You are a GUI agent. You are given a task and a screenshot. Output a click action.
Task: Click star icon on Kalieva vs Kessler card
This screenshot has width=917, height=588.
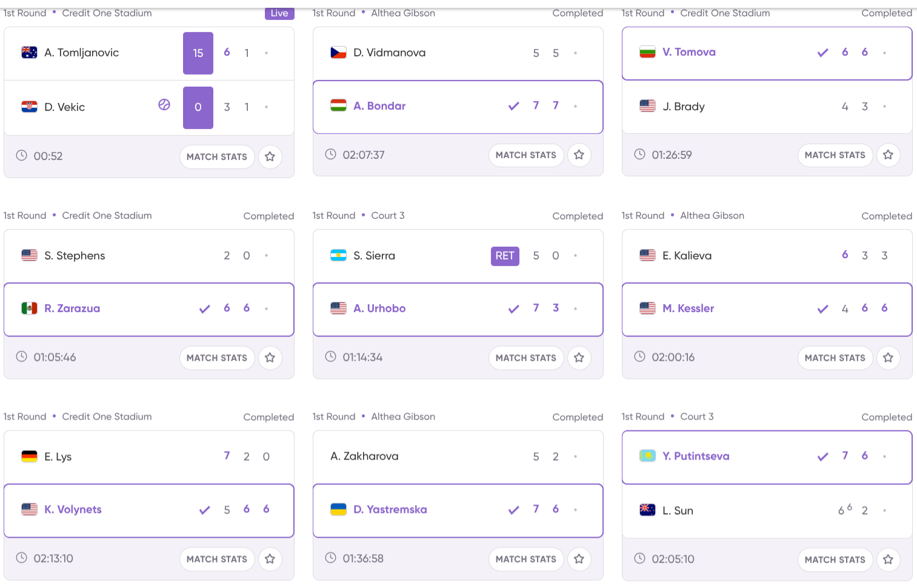click(x=888, y=358)
